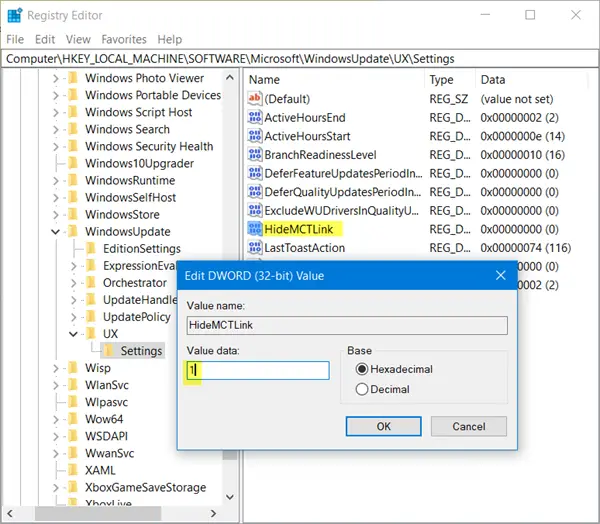Click the Settings folder icon in tree
Viewport: 600px width, 524px height.
click(x=109, y=351)
